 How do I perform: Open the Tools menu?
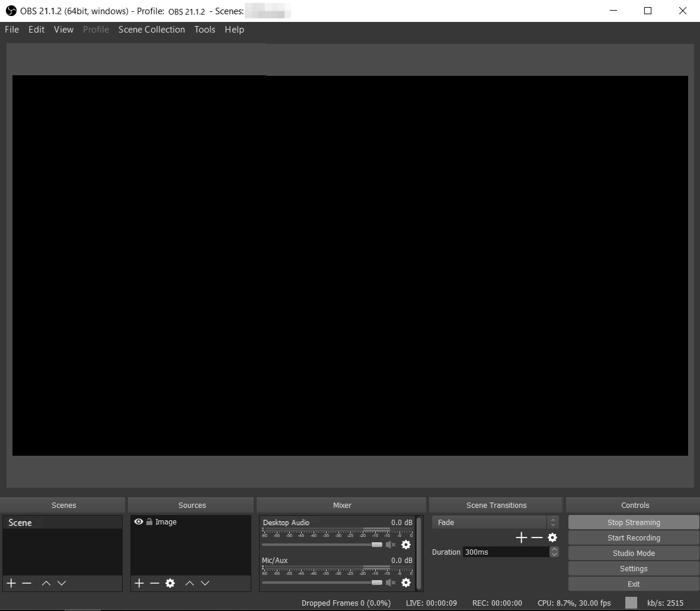[x=204, y=30]
